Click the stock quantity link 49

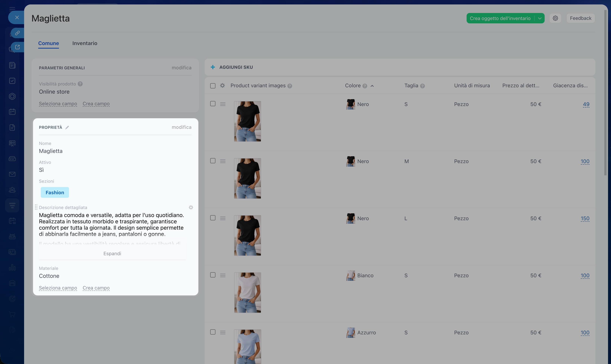pyautogui.click(x=586, y=104)
